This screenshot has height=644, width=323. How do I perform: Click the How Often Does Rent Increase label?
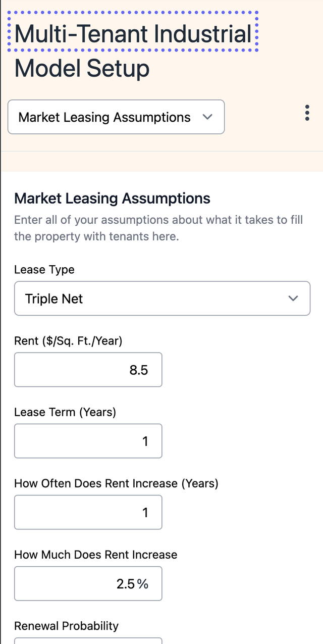[116, 483]
